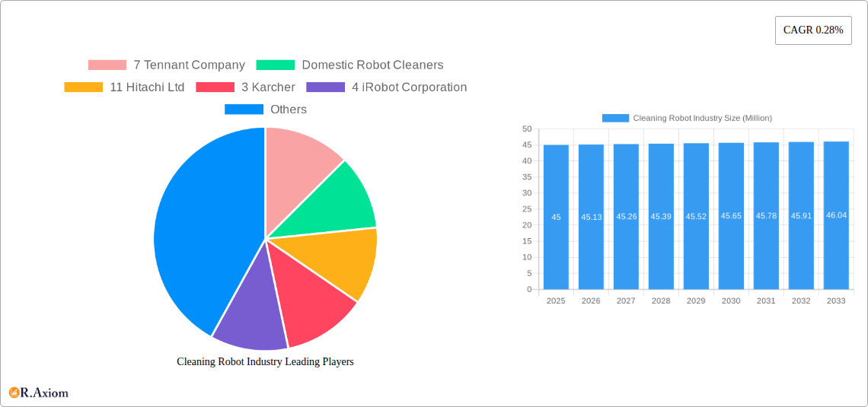Click the 2029 bar showing 45.52
Image resolution: width=868 pixels, height=407 pixels.
pos(696,216)
